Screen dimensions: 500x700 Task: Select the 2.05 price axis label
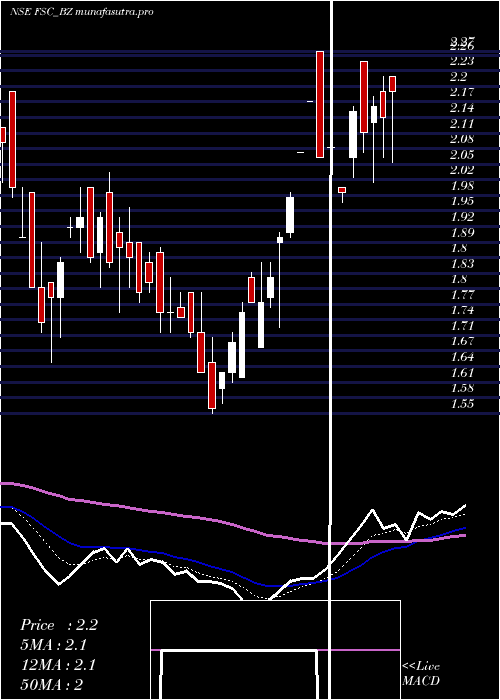pyautogui.click(x=462, y=155)
